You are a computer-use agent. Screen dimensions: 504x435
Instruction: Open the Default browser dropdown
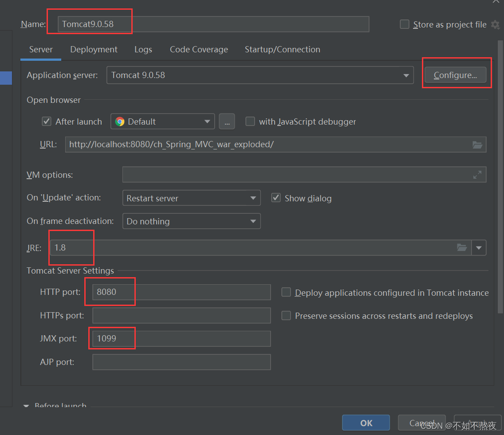(163, 121)
